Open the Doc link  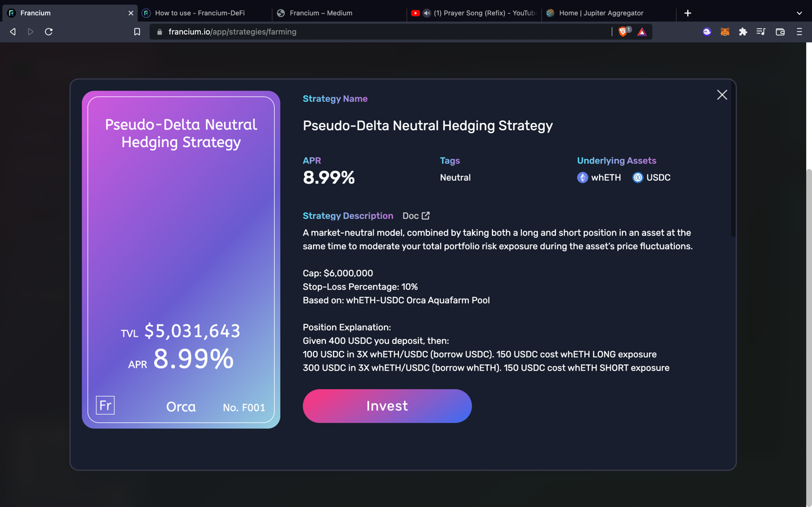coord(416,216)
